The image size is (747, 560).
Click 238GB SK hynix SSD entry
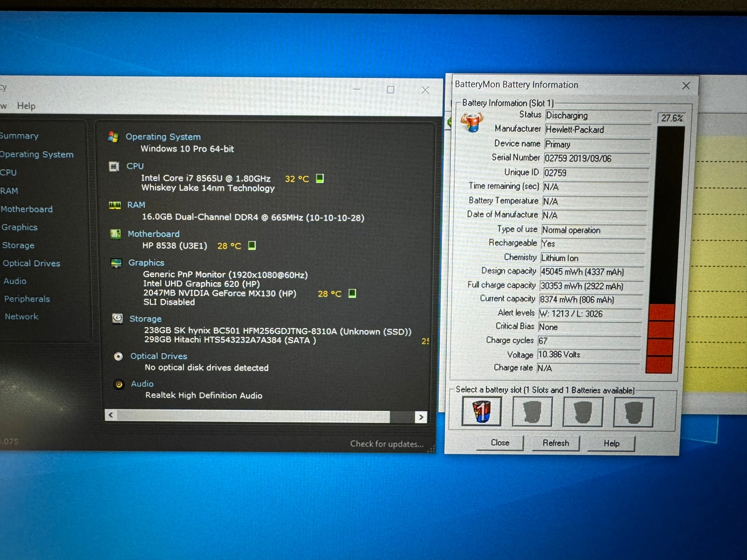click(x=277, y=331)
